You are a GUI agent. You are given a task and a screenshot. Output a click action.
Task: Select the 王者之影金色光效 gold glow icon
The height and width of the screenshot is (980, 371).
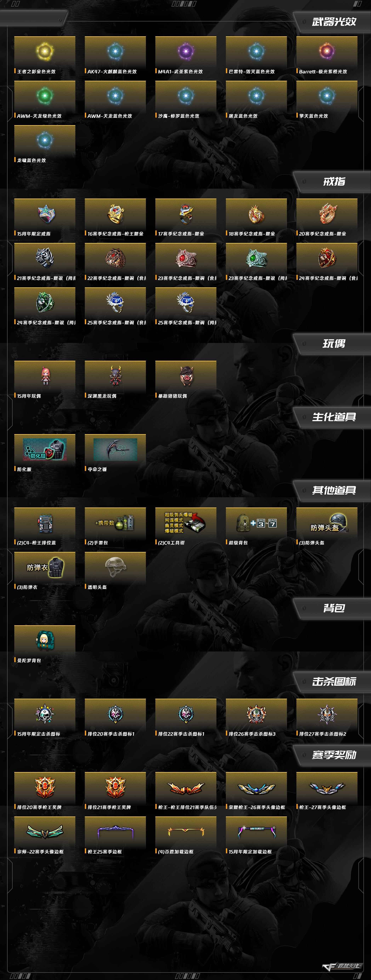point(45,51)
